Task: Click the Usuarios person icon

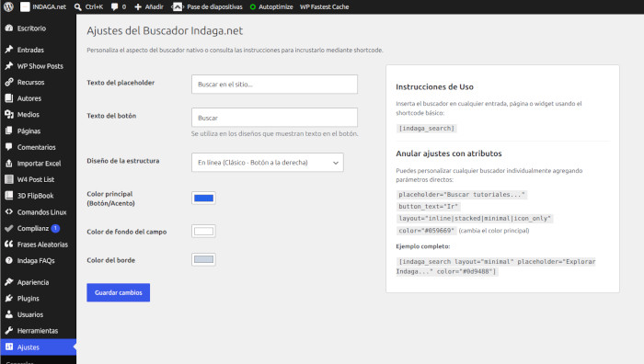Action: pyautogui.click(x=9, y=314)
